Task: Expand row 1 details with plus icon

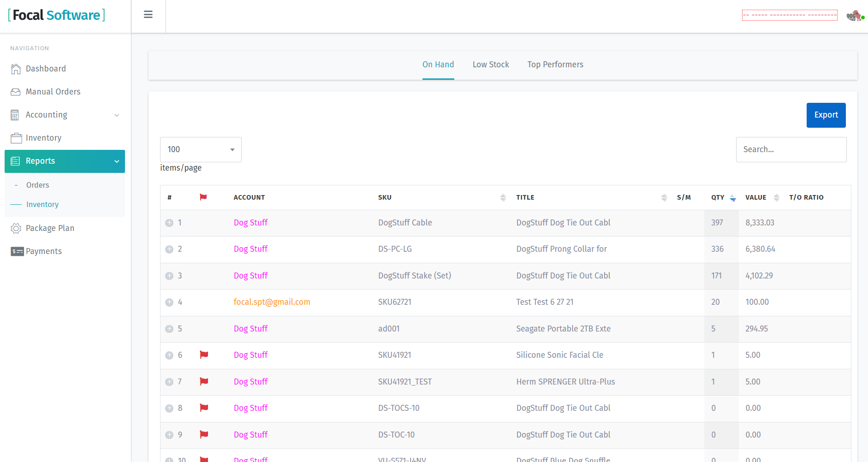Action: tap(169, 223)
